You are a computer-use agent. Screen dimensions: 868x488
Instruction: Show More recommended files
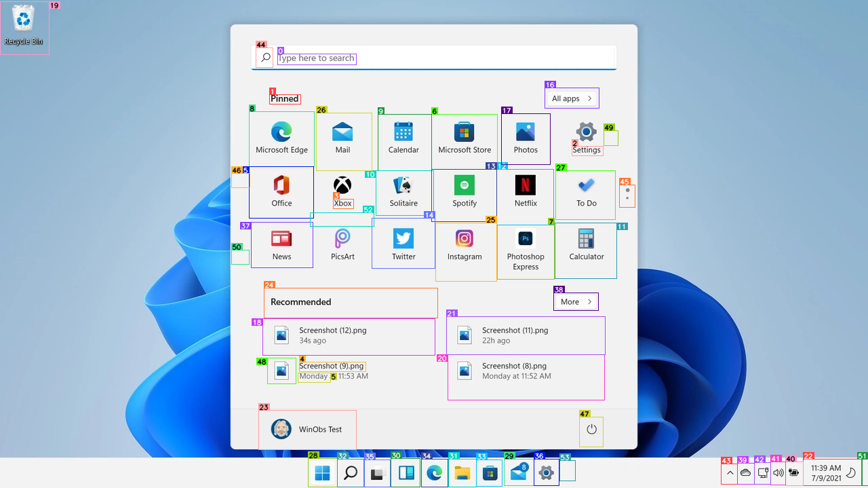575,301
